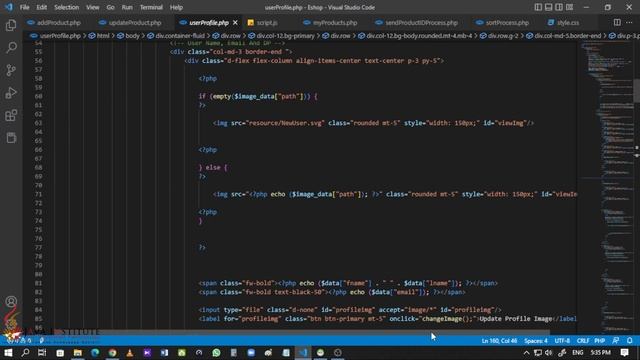
Task: Open Customize Layout icon
Action: 569,7
